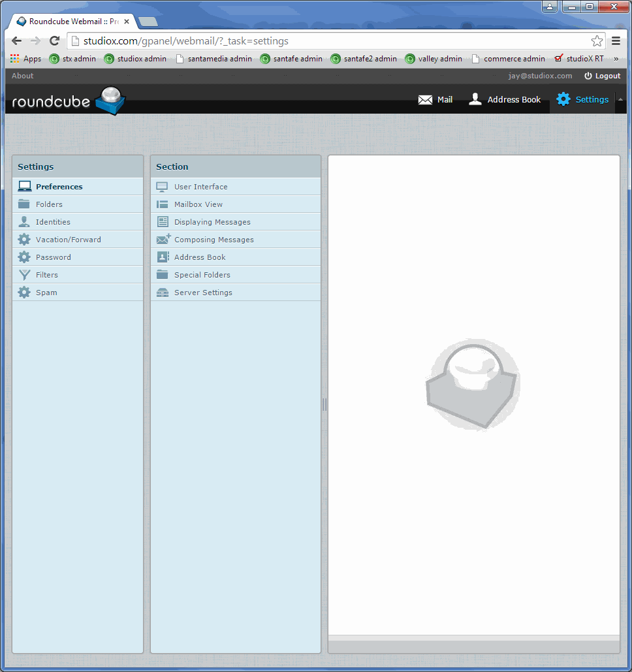This screenshot has height=672, width=632.
Task: Log out using the Logout button
Action: (602, 76)
